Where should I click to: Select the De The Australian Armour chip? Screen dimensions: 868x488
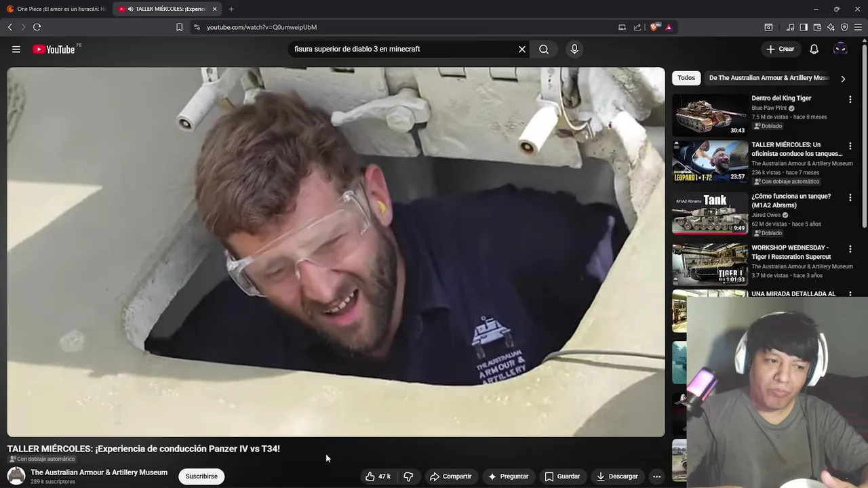coord(767,78)
